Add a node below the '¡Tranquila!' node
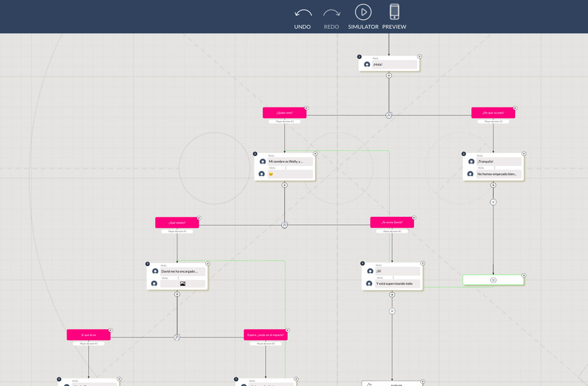The image size is (588, 386). click(x=493, y=185)
